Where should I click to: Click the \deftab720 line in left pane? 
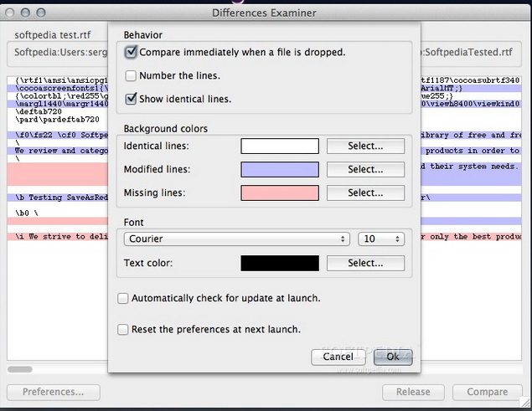(x=39, y=111)
